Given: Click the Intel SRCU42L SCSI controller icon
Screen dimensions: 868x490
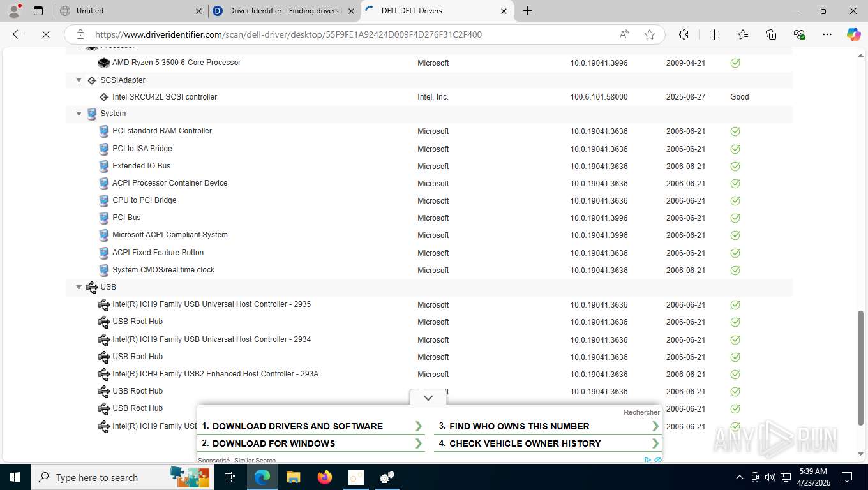Looking at the screenshot, I should tap(104, 97).
